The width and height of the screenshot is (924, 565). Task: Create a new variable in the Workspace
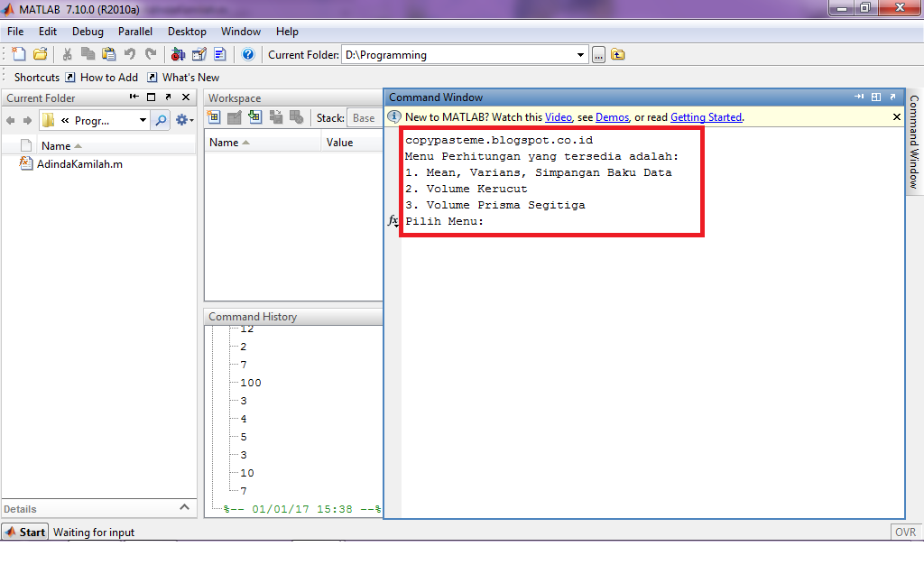point(214,117)
